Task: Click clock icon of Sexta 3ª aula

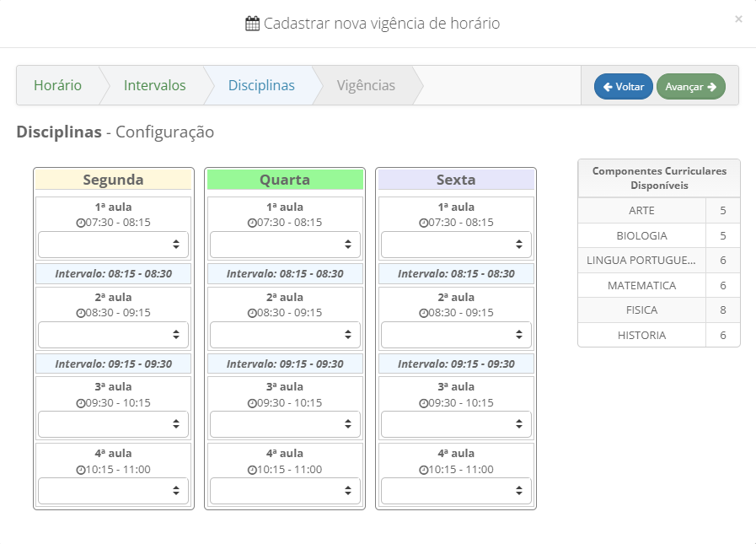Action: (423, 403)
